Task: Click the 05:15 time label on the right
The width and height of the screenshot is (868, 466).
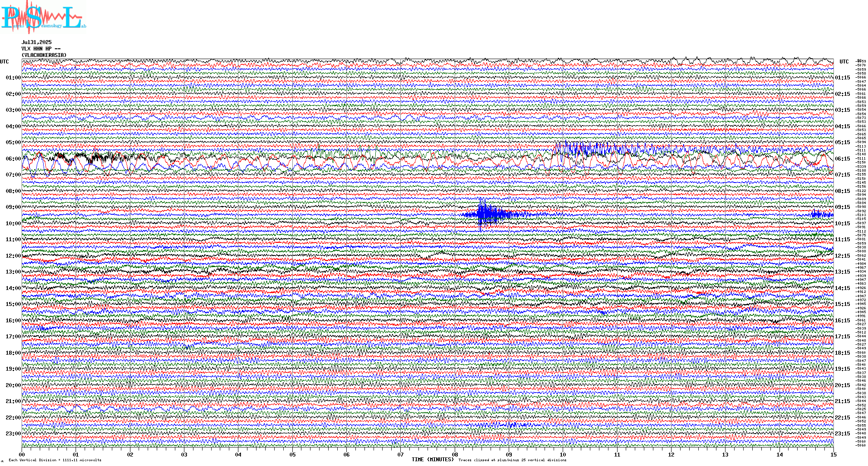Action: [x=843, y=142]
